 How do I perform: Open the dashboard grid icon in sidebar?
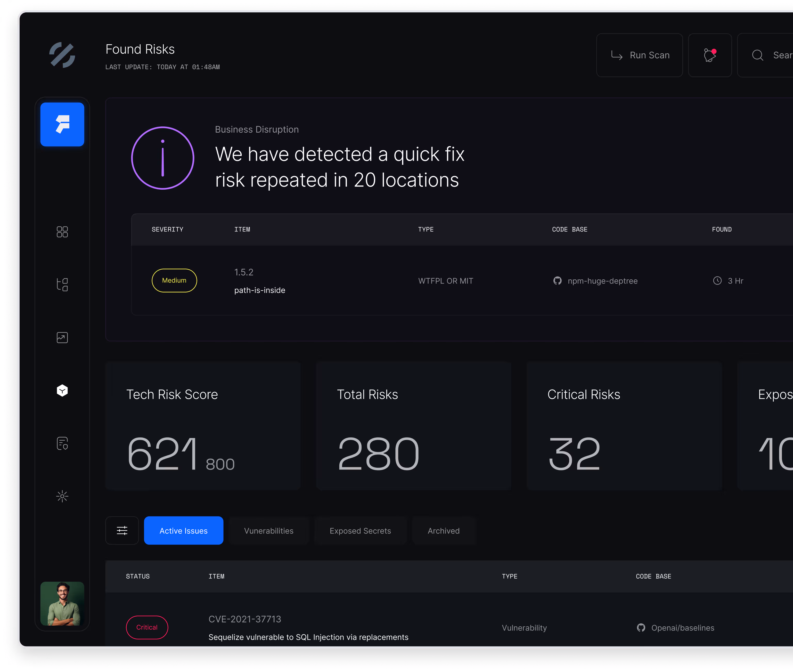pyautogui.click(x=62, y=232)
